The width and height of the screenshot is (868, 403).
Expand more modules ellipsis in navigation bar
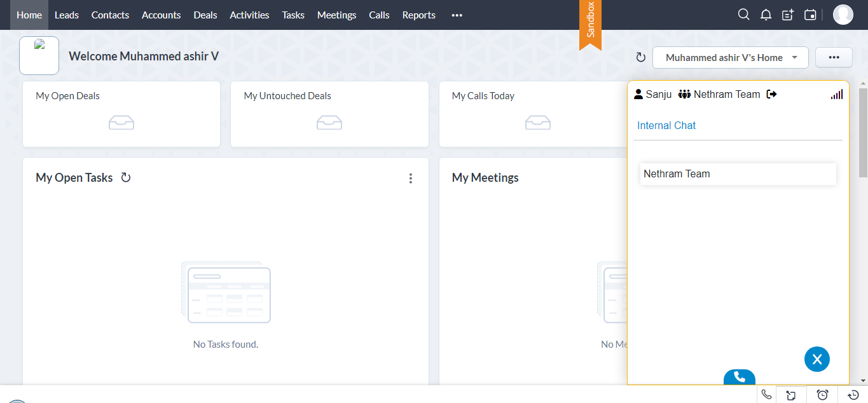tap(457, 15)
